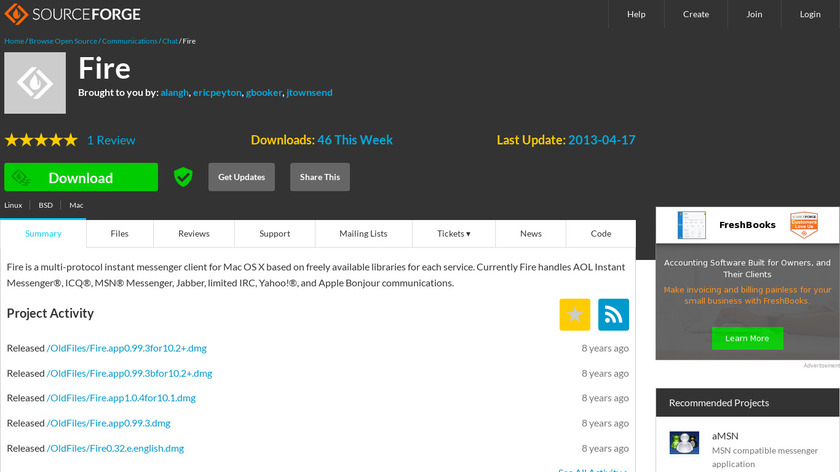The image size is (840, 472).
Task: Open gbooker's profile link
Action: click(x=264, y=93)
